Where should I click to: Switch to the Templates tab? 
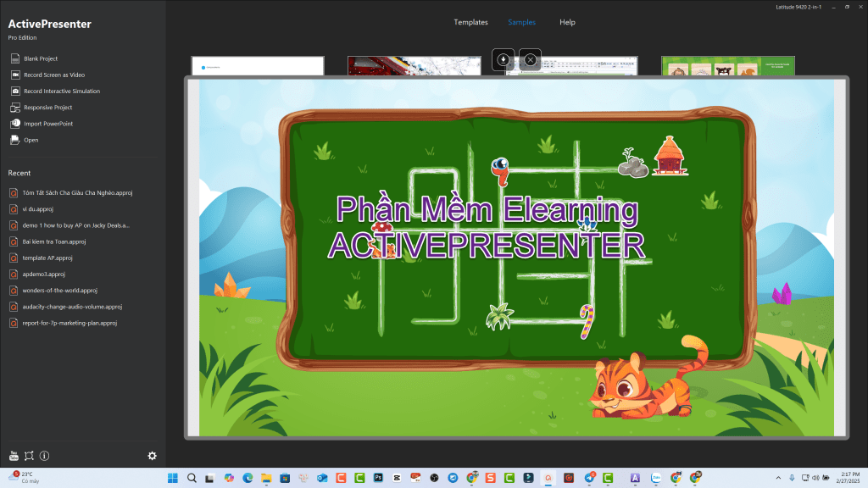pyautogui.click(x=470, y=22)
